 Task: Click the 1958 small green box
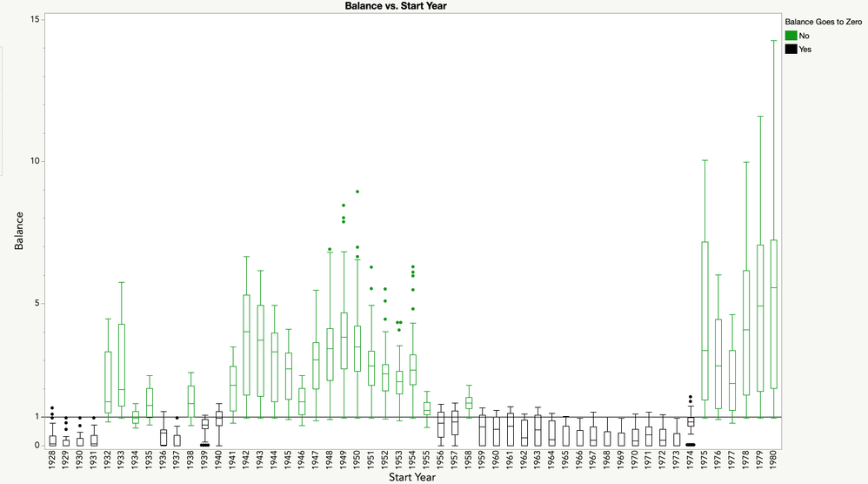click(469, 403)
